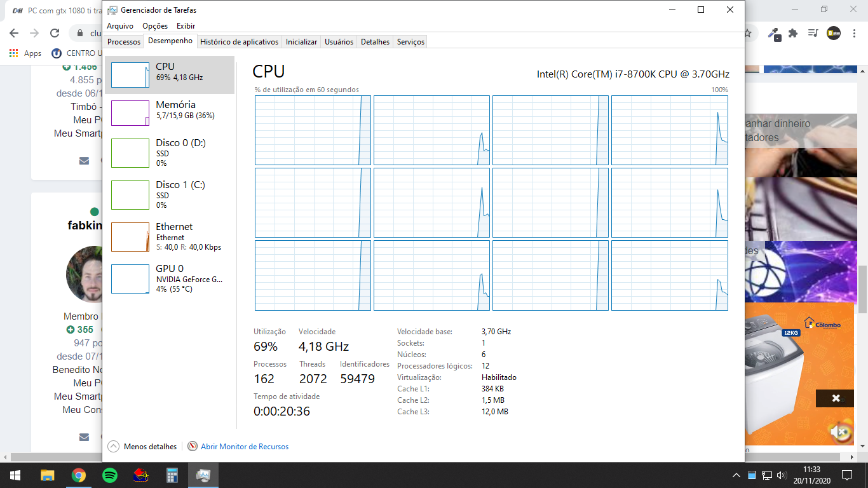Click Chrome's forward arrow

pyautogui.click(x=34, y=33)
